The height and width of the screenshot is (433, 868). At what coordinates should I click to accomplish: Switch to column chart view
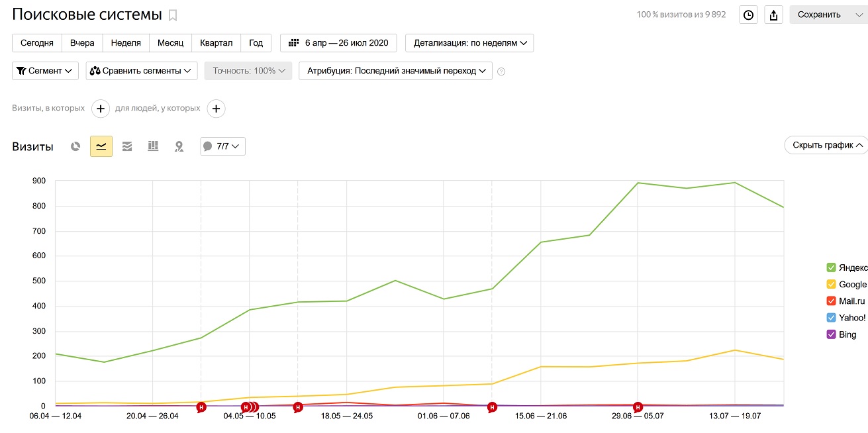point(153,146)
